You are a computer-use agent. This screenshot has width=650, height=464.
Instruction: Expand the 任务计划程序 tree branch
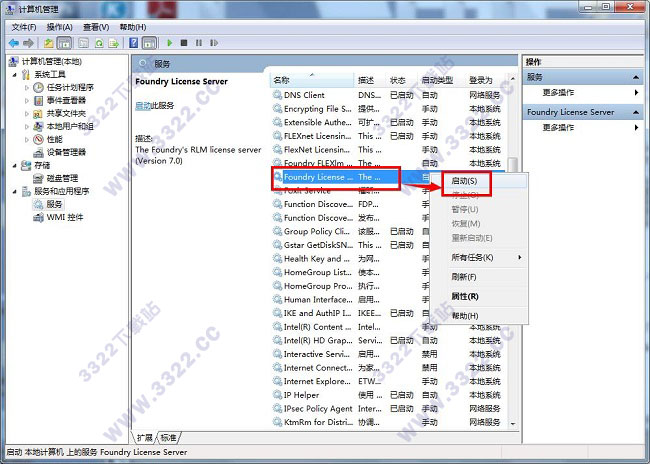pyautogui.click(x=27, y=87)
